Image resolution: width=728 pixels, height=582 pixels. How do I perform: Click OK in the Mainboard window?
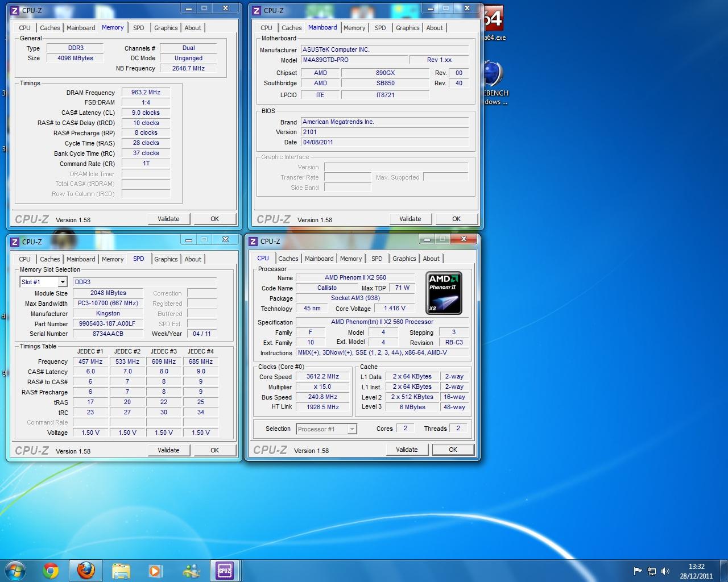coord(456,219)
